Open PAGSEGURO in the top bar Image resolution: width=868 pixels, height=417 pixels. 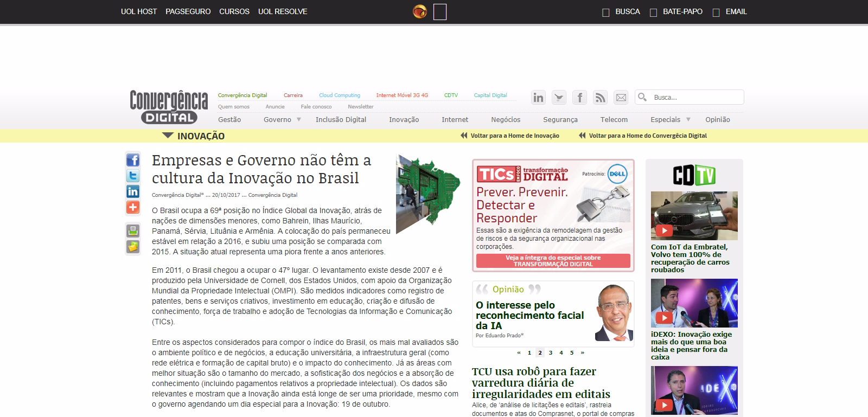point(188,11)
